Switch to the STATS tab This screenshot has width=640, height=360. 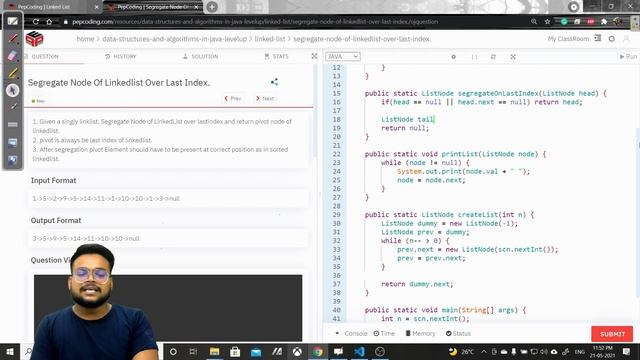(x=276, y=56)
